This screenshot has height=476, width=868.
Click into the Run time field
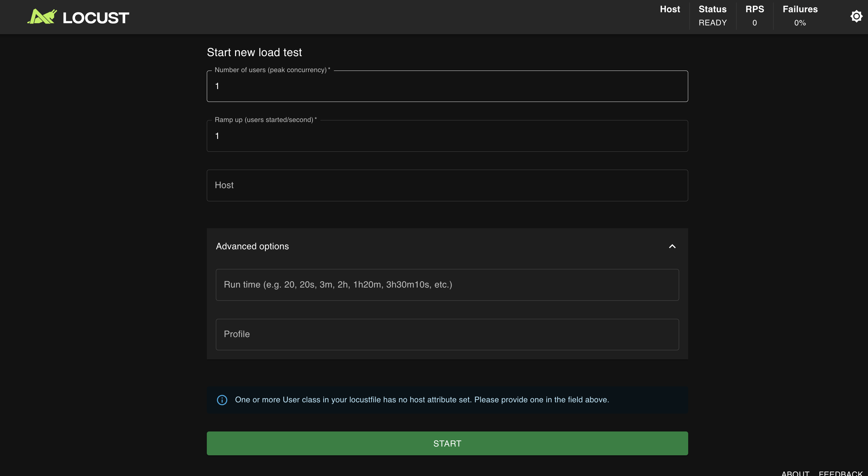click(447, 285)
